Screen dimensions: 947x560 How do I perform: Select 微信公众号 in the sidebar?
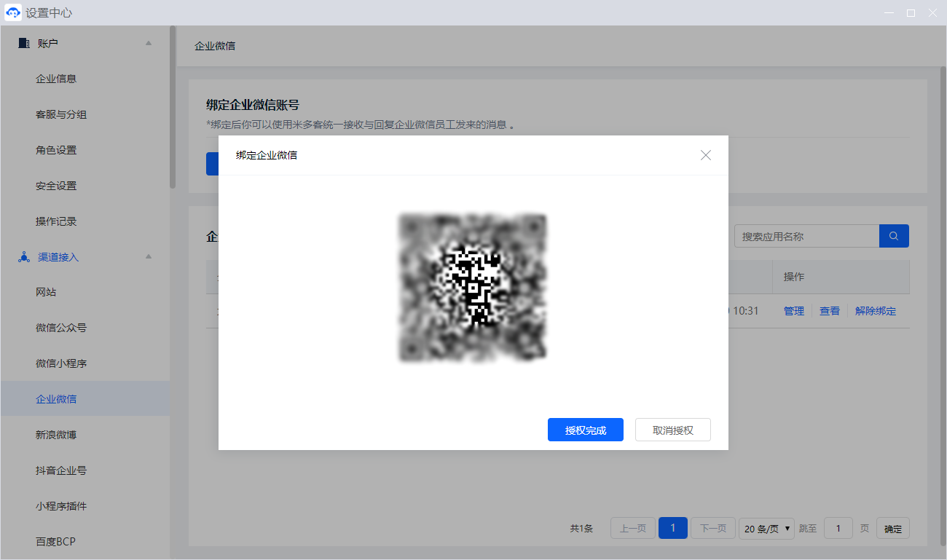coord(61,328)
